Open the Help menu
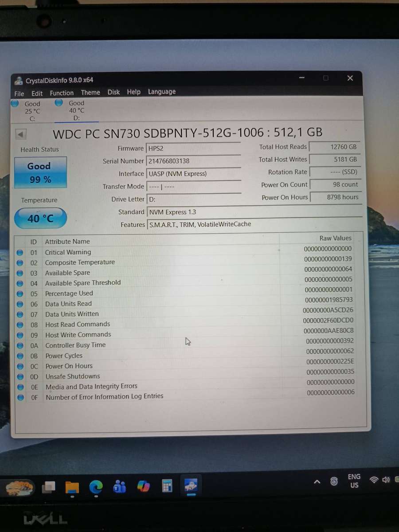Image resolution: width=399 pixels, height=532 pixels. point(133,92)
